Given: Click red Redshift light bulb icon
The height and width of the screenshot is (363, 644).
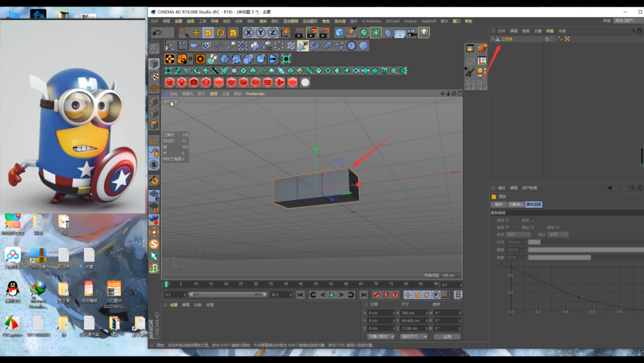Looking at the screenshot, I should tap(182, 82).
